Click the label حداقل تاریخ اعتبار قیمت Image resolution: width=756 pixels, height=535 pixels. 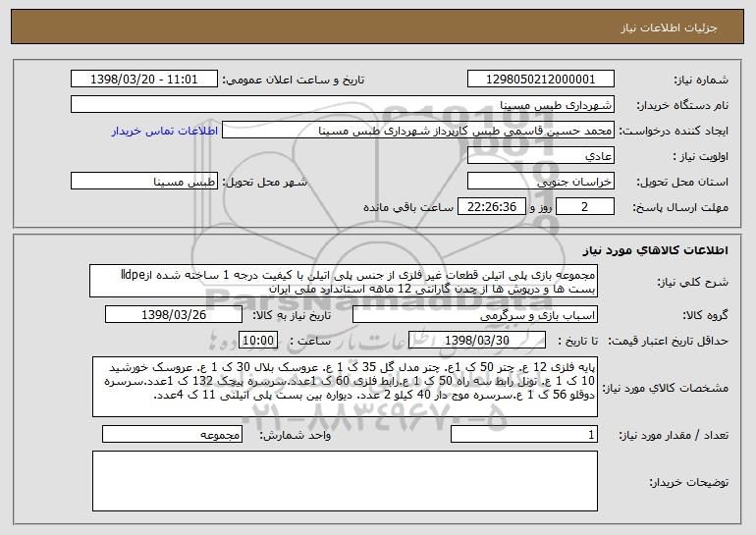pos(669,341)
